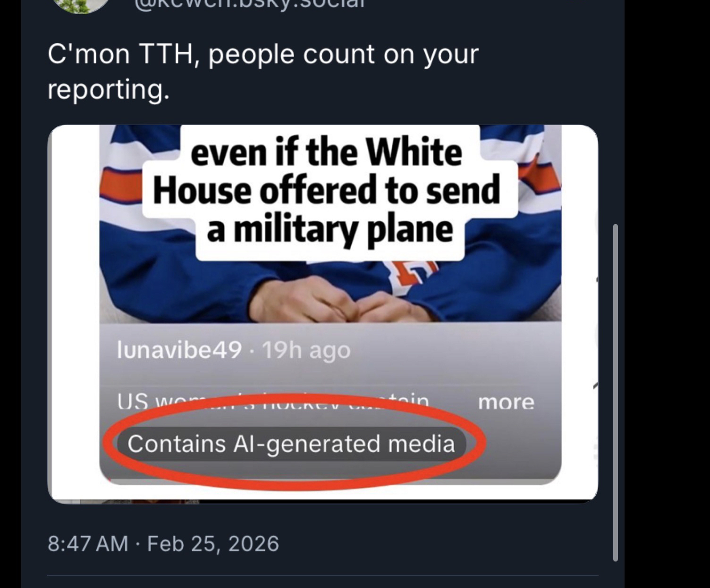Click the "Feb 25, 2026" post date
710x588 pixels.
pyautogui.click(x=213, y=544)
